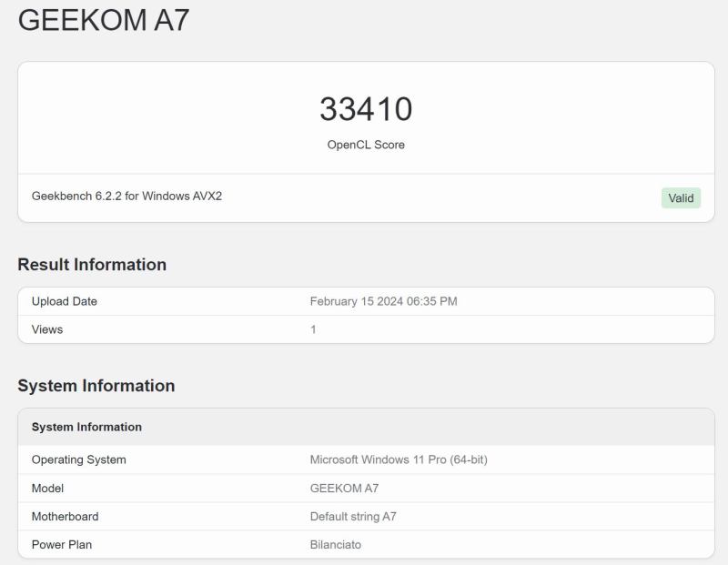Click the green Valid badge
728x565 pixels.
click(681, 198)
